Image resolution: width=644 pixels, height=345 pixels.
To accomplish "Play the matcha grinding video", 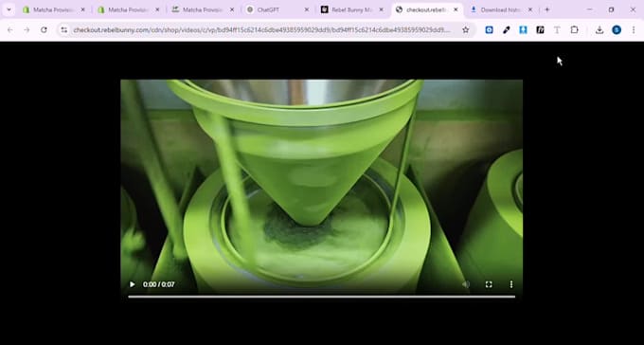I will (133, 284).
